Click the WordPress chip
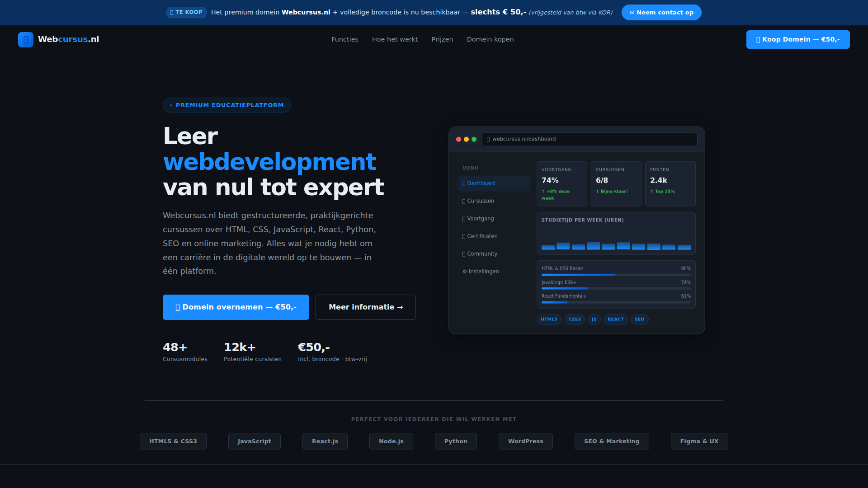This screenshot has height=488, width=868. 526,441
